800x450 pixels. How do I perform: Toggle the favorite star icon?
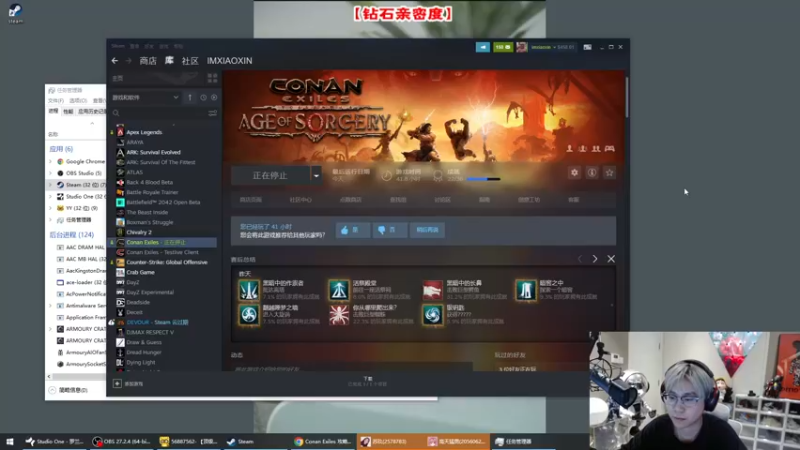tap(609, 173)
